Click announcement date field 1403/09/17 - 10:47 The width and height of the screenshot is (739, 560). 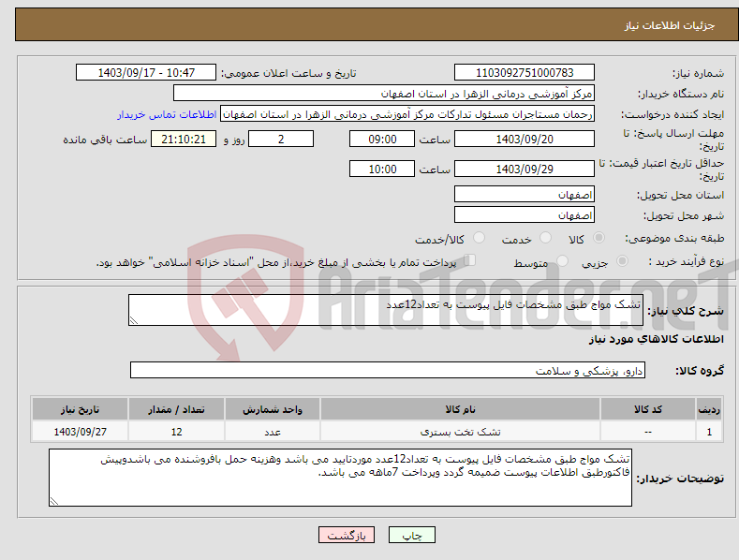click(146, 73)
